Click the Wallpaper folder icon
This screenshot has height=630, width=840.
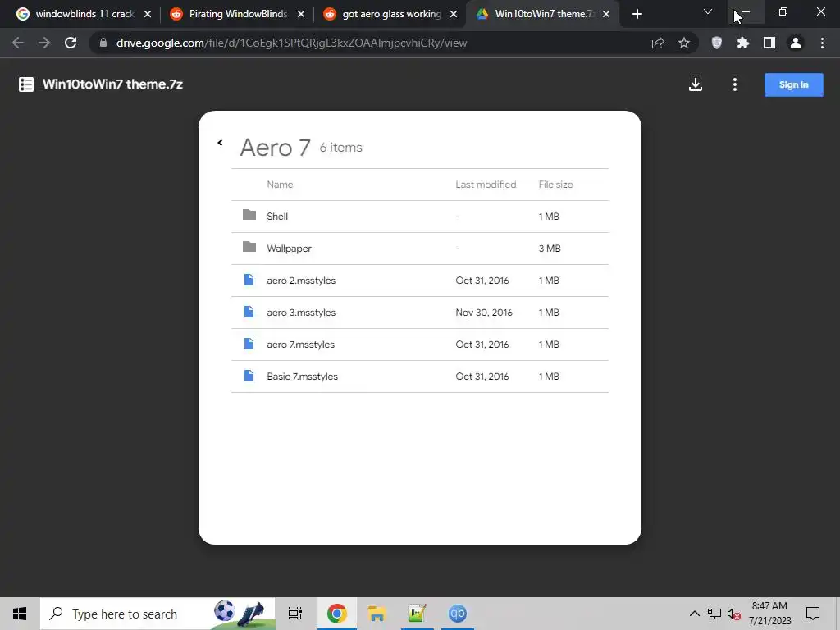coord(249,247)
